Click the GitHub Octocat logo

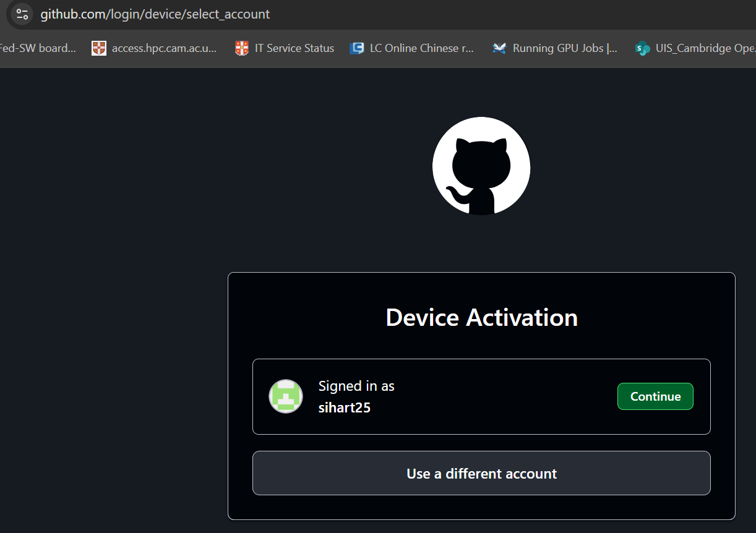pos(481,166)
